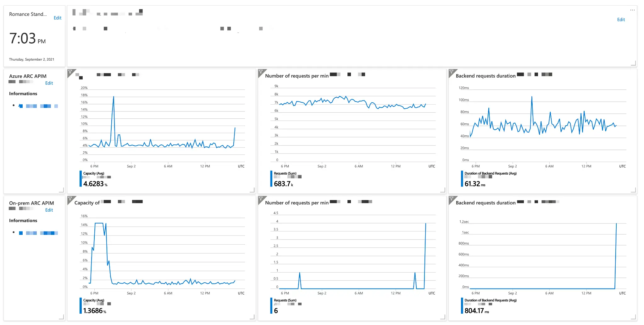The width and height of the screenshot is (644, 325).
Task: Open the ellipsis menu on the markdown tile
Action: tap(632, 10)
